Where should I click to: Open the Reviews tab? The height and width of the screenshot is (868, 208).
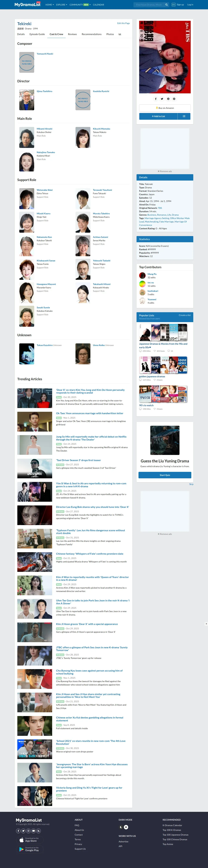(x=72, y=34)
